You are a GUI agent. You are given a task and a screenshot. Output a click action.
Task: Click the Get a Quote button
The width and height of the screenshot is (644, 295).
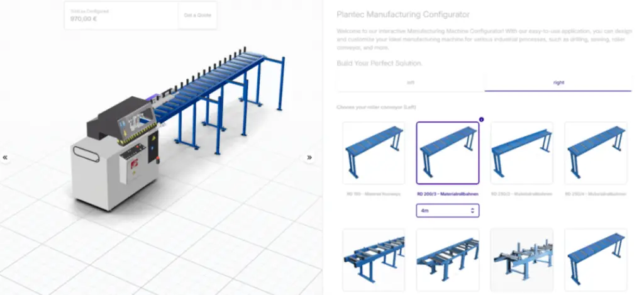coord(197,15)
